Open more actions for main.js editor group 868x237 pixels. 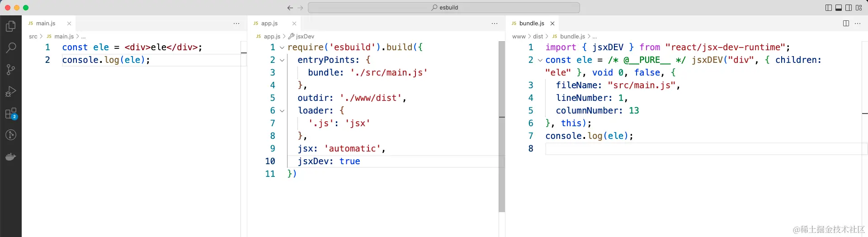click(236, 24)
